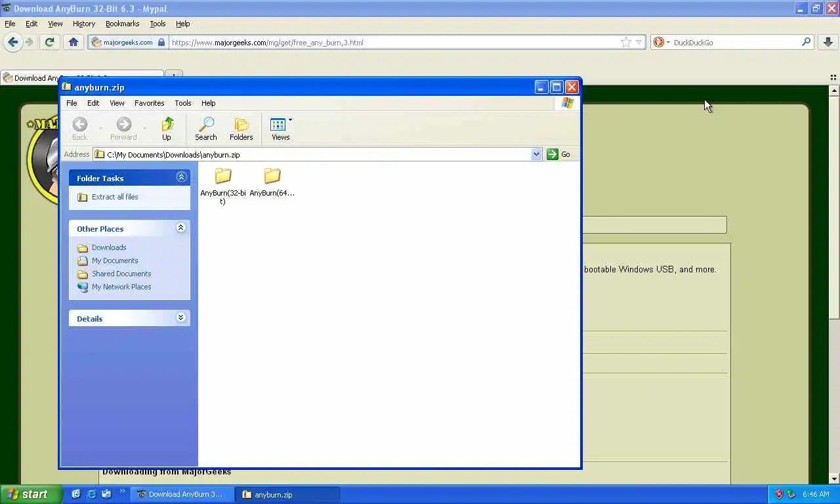Click the green Go arrow
840x504 pixels.
click(x=553, y=154)
